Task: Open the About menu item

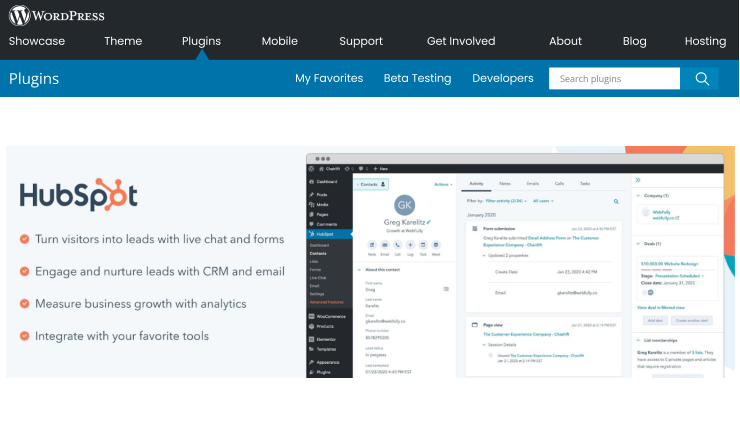Action: [565, 41]
